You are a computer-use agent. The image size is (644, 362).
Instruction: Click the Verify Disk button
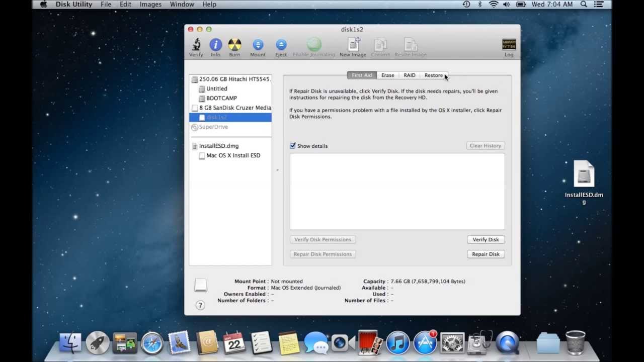tap(486, 240)
